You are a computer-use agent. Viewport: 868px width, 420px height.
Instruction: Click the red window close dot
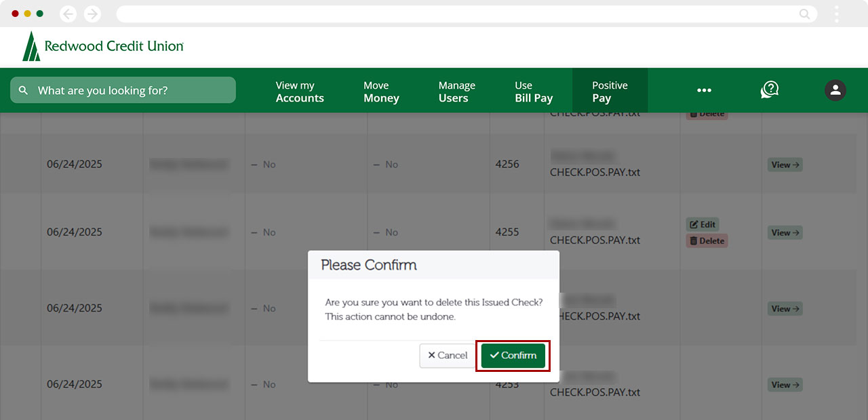(16, 14)
